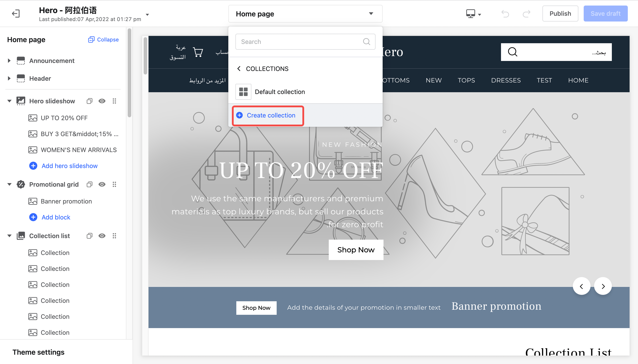This screenshot has height=364, width=638.
Task: Duplicate the Collection list section
Action: pyautogui.click(x=89, y=236)
